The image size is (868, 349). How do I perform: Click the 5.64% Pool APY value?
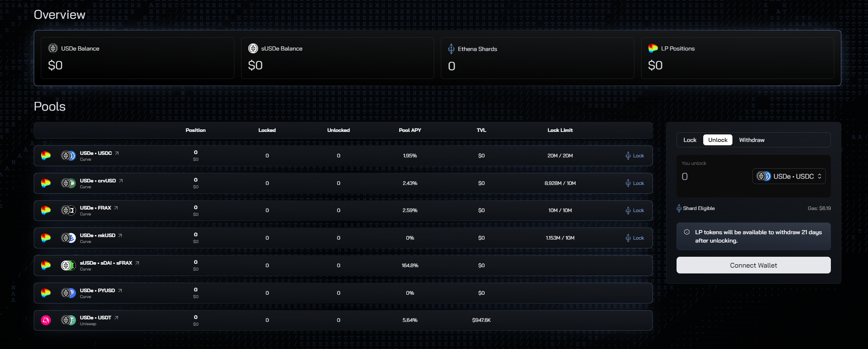click(410, 320)
